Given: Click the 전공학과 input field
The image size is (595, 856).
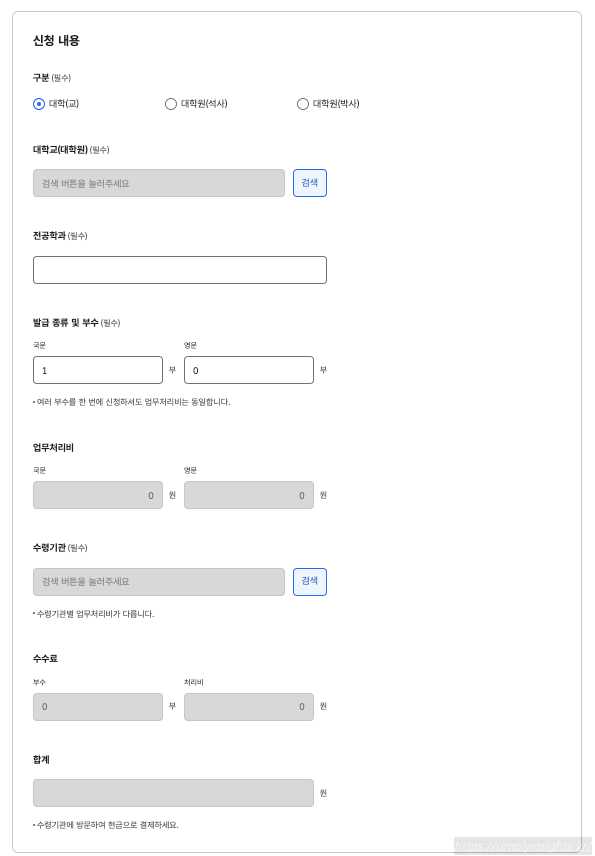Looking at the screenshot, I should pyautogui.click(x=179, y=269).
